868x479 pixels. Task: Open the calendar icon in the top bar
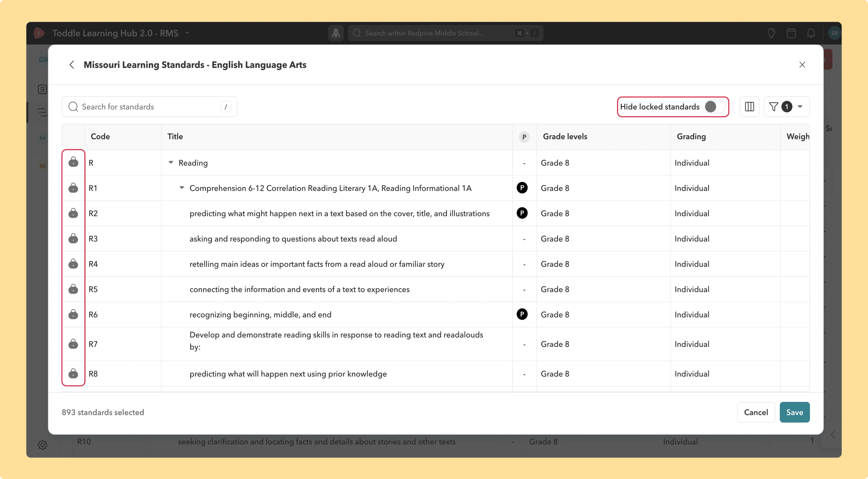click(791, 33)
